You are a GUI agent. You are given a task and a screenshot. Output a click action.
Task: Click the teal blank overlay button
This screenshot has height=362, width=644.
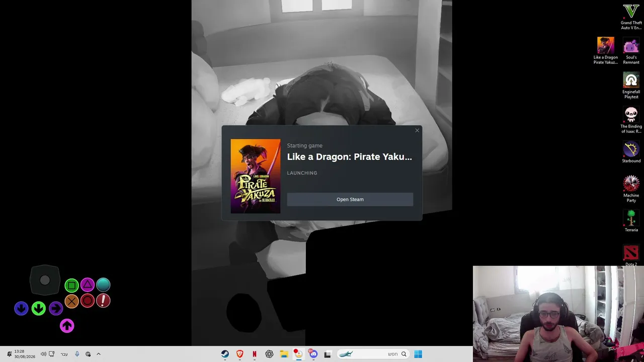(x=103, y=285)
